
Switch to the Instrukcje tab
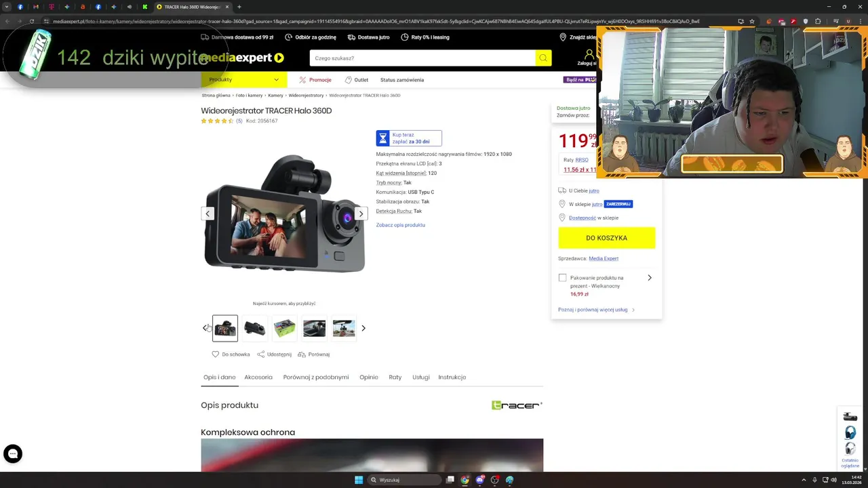[452, 378]
